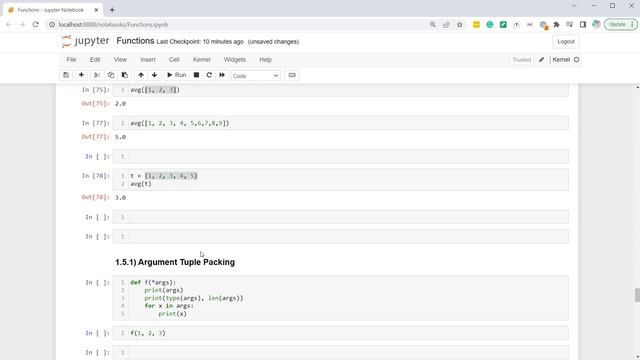
Task: Open the Help menu
Action: (x=265, y=60)
